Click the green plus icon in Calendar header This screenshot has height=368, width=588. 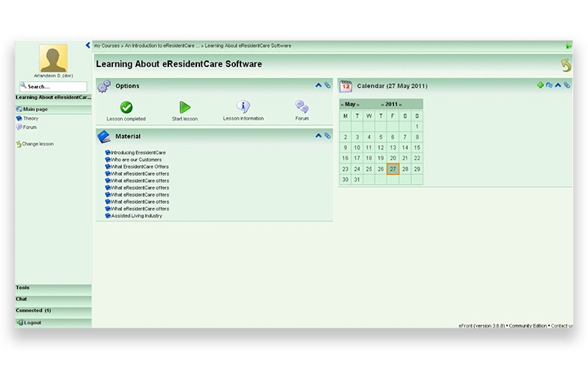[x=540, y=85]
